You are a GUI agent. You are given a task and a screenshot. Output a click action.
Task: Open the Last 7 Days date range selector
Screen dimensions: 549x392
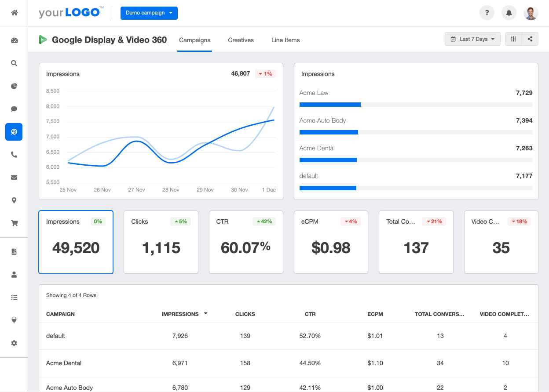[472, 39]
